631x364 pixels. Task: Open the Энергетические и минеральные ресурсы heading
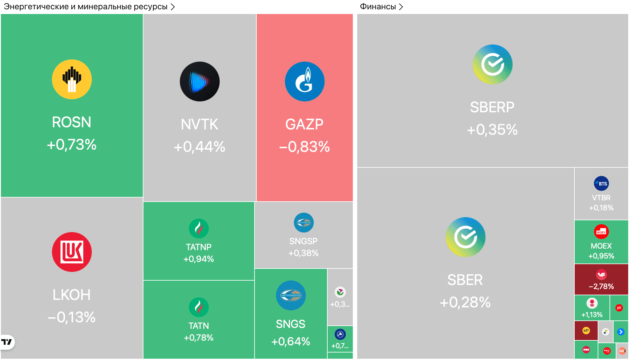pyautogui.click(x=86, y=7)
